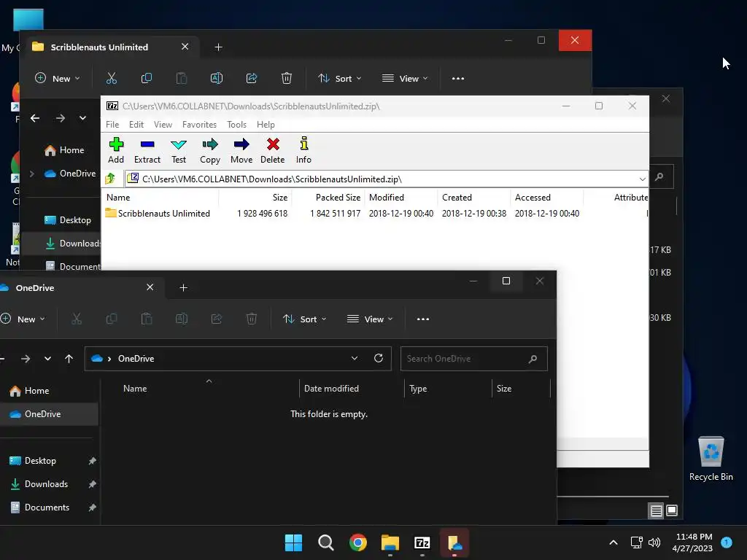The width and height of the screenshot is (747, 560).
Task: Open the 7-Zip Favorites menu
Action: 199,124
